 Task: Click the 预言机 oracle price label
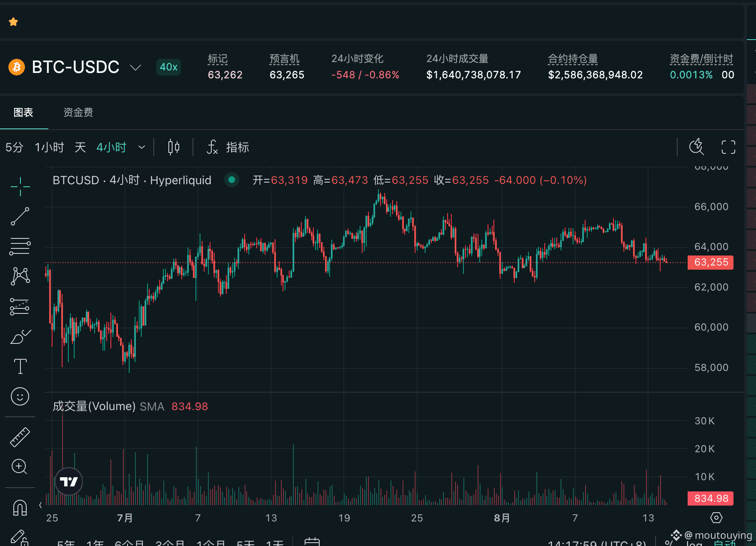(x=284, y=59)
